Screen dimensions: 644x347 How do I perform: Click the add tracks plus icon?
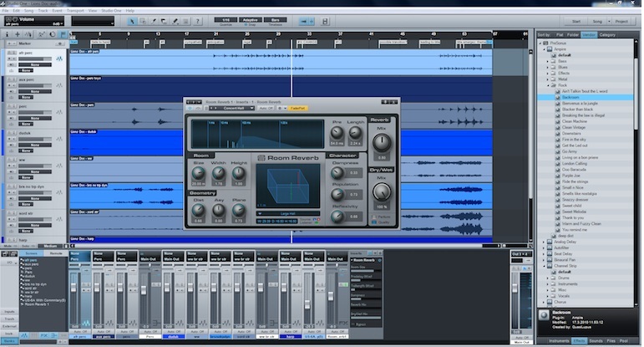pyautogui.click(x=18, y=34)
